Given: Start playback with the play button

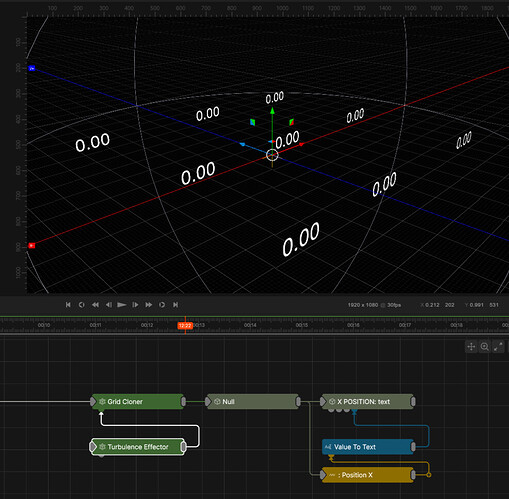Looking at the screenshot, I should pyautogui.click(x=122, y=305).
